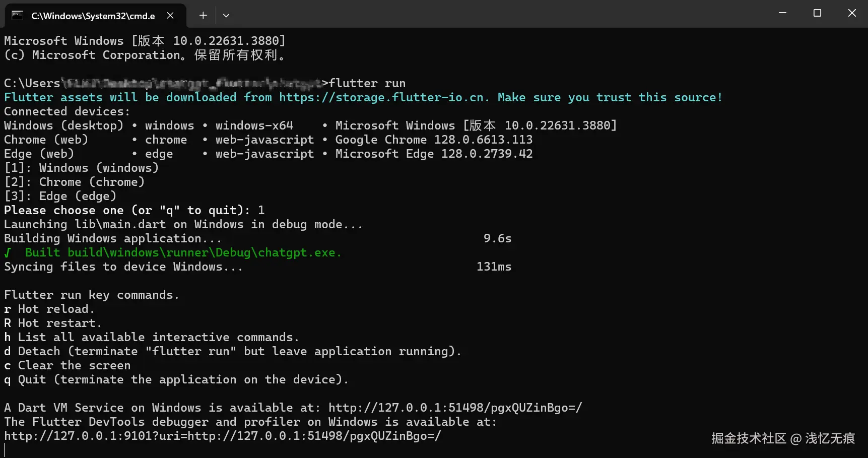Click the "flutter run" command text

coord(367,83)
